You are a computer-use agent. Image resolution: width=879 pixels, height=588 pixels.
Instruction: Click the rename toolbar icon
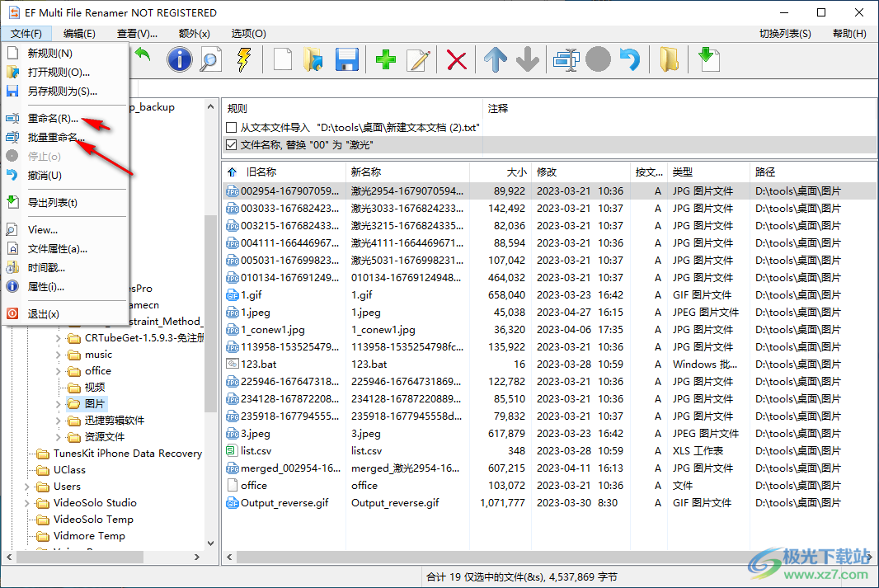(x=566, y=59)
